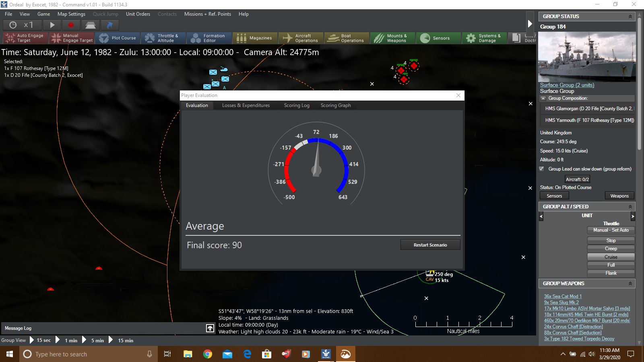Click the red record button

tap(71, 25)
